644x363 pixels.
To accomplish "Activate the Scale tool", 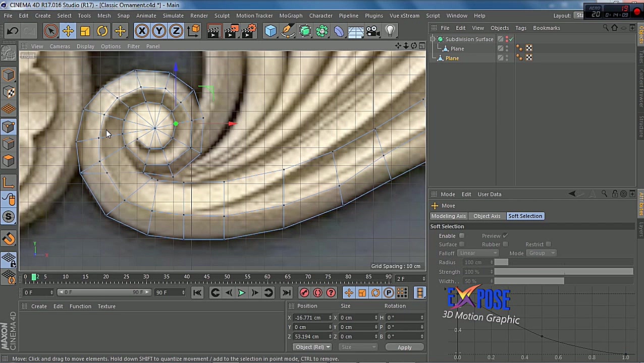I will coord(85,31).
